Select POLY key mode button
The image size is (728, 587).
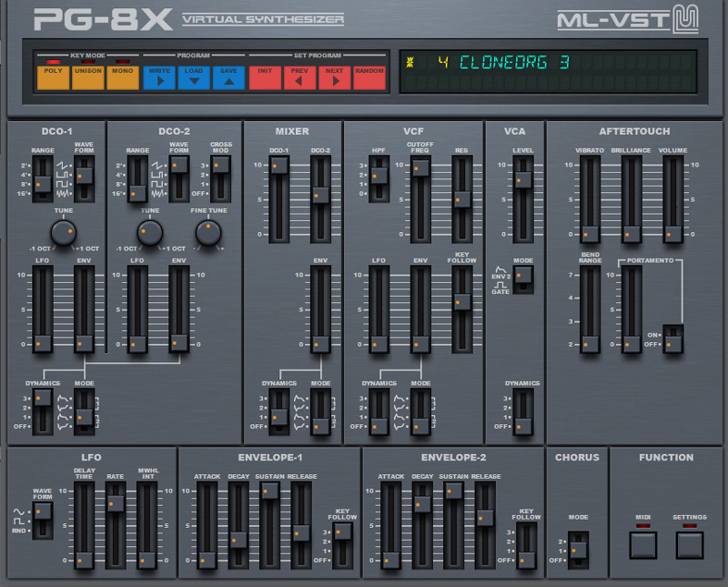click(53, 77)
